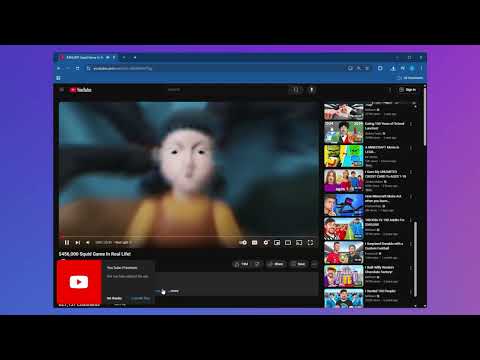Click the Sign in button
The height and width of the screenshot is (360, 480).
point(408,90)
